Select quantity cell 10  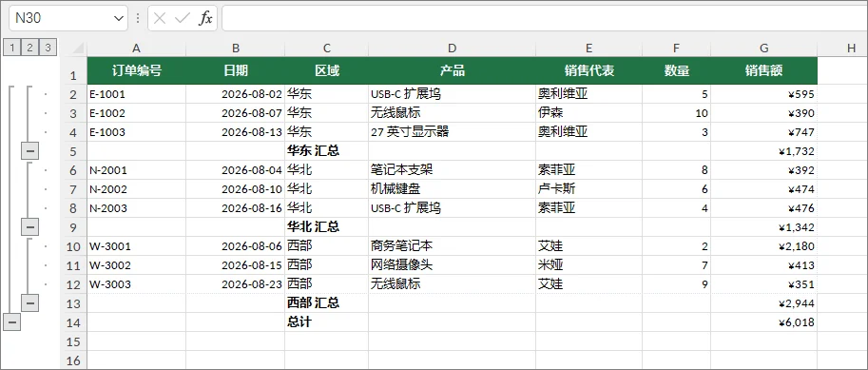coord(676,113)
